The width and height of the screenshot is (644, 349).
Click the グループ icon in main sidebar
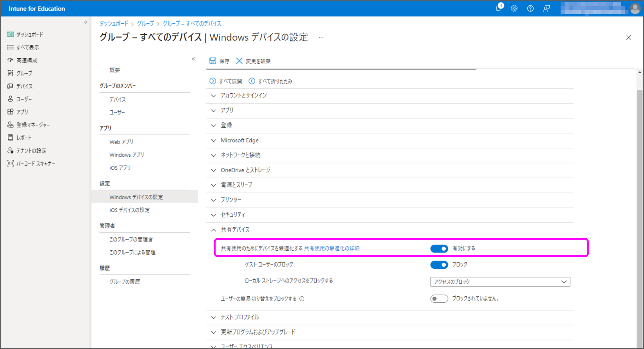10,73
